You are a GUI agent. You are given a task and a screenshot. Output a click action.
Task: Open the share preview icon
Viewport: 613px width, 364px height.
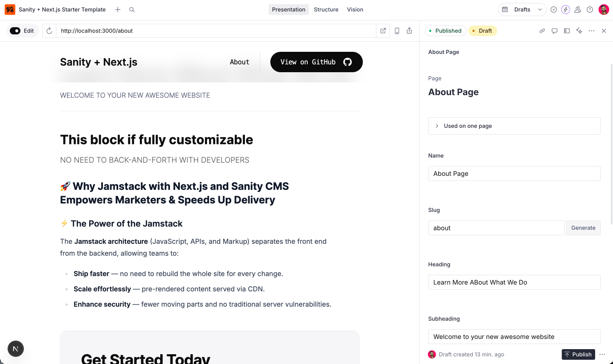[x=409, y=31]
